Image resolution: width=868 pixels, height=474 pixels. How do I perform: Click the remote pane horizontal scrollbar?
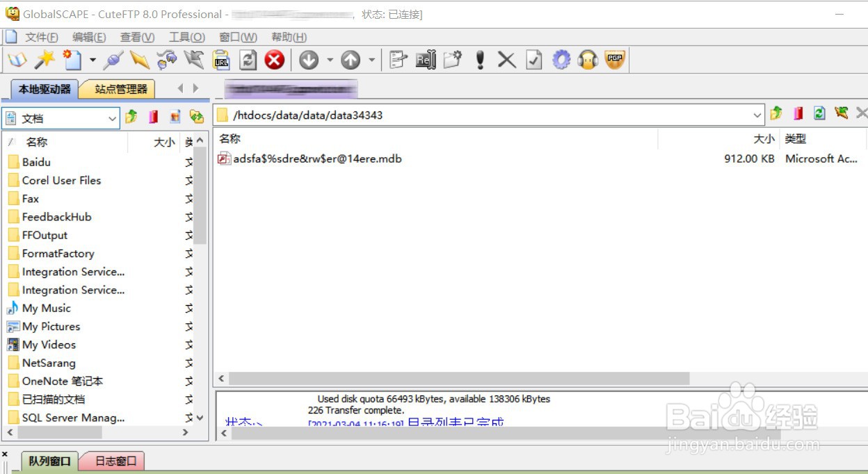(x=459, y=378)
